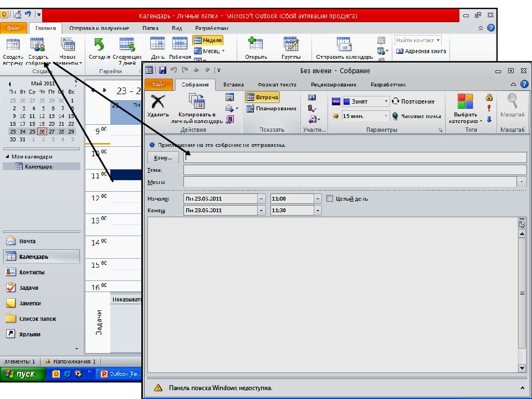
Task: Click the Save icon in meeting quick access toolbar
Action: [162, 70]
